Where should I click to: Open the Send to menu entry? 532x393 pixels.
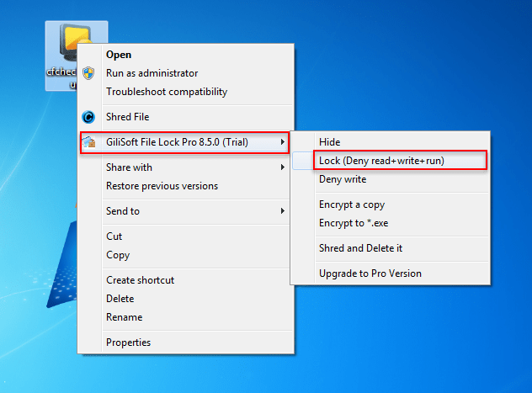(x=185, y=211)
